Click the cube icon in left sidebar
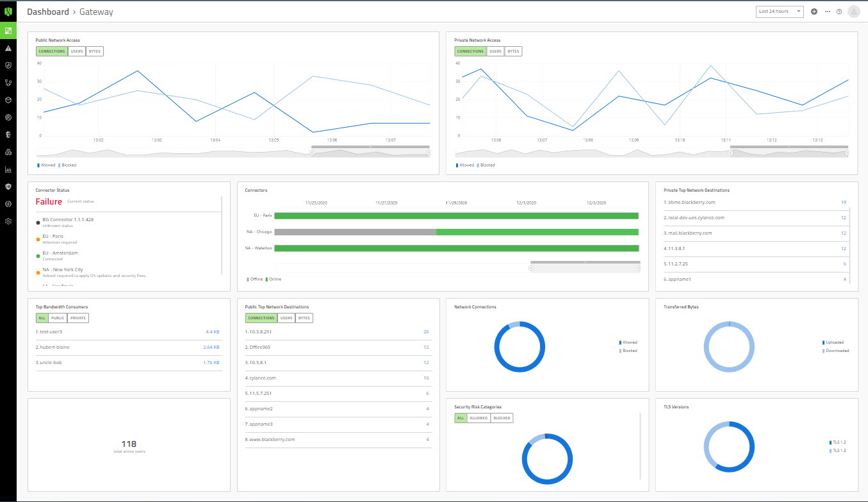The width and height of the screenshot is (868, 502). [x=8, y=100]
